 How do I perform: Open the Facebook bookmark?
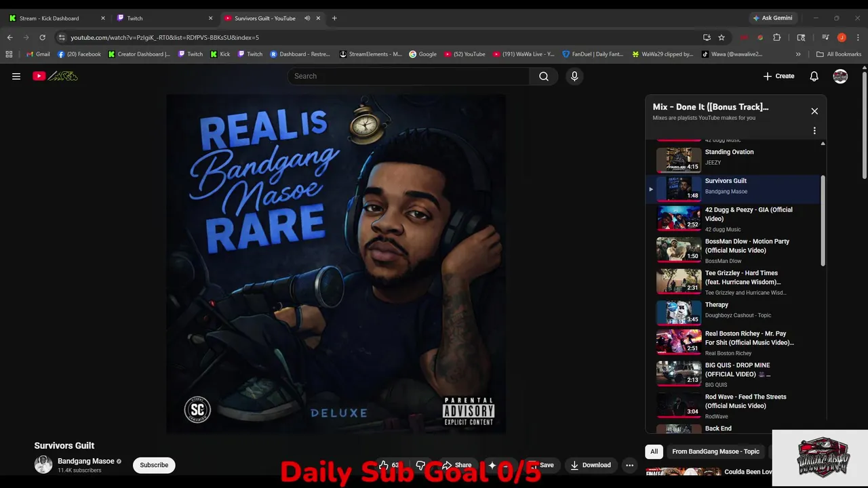pos(79,54)
